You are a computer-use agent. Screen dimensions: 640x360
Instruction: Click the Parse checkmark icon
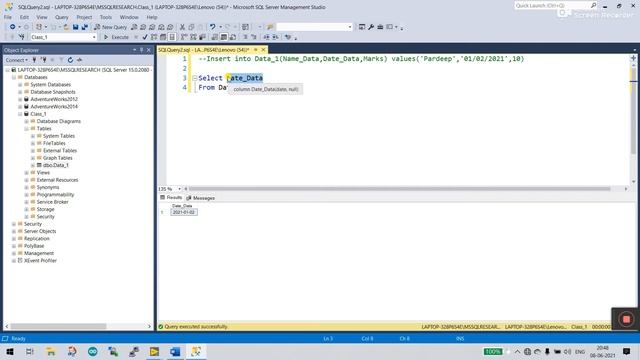(145, 37)
